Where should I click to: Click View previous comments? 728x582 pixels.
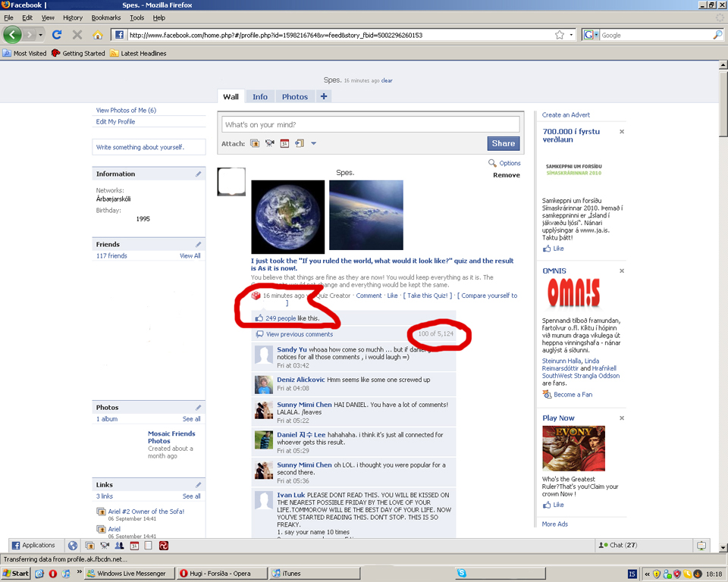click(300, 334)
